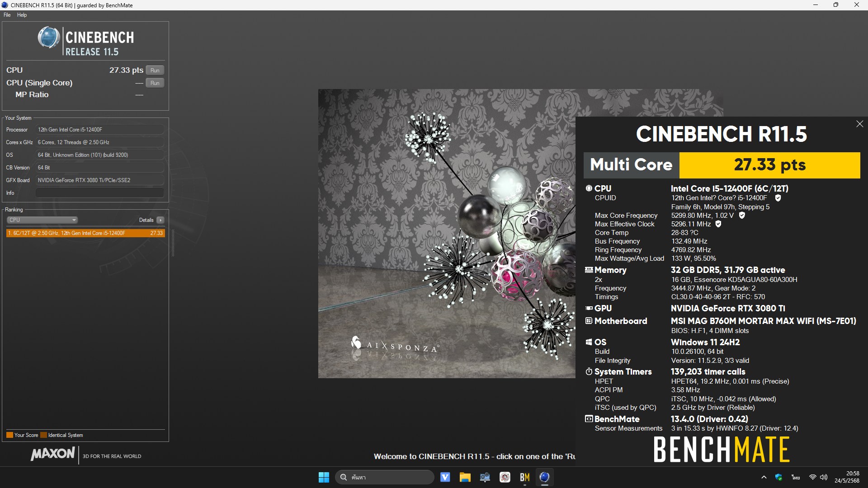Click the OS field value 64 Bit Unknown Edition

pyautogui.click(x=99, y=155)
